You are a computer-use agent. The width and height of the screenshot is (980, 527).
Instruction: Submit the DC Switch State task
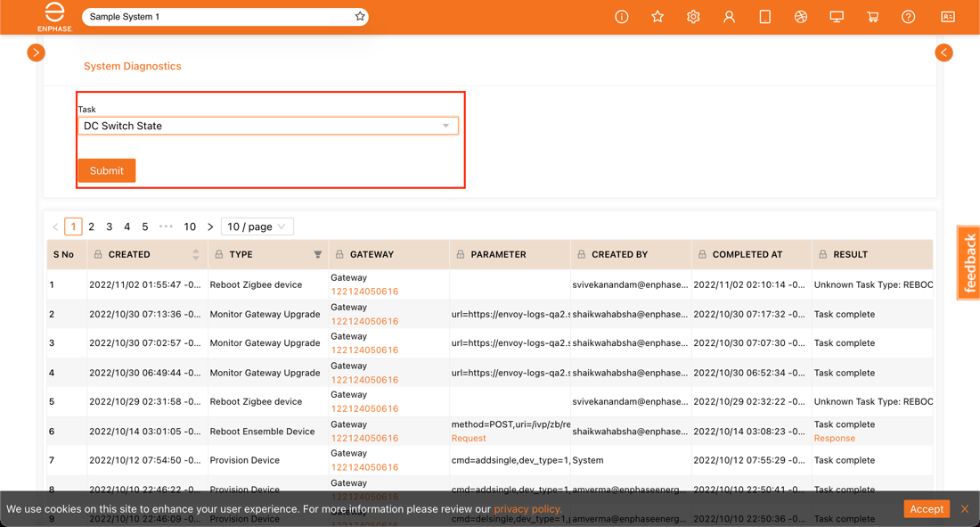pyautogui.click(x=106, y=170)
